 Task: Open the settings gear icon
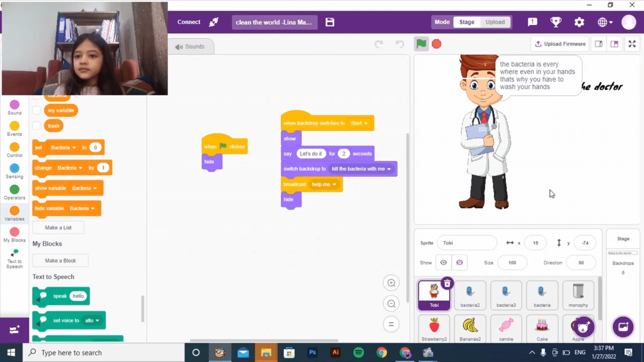click(x=579, y=22)
